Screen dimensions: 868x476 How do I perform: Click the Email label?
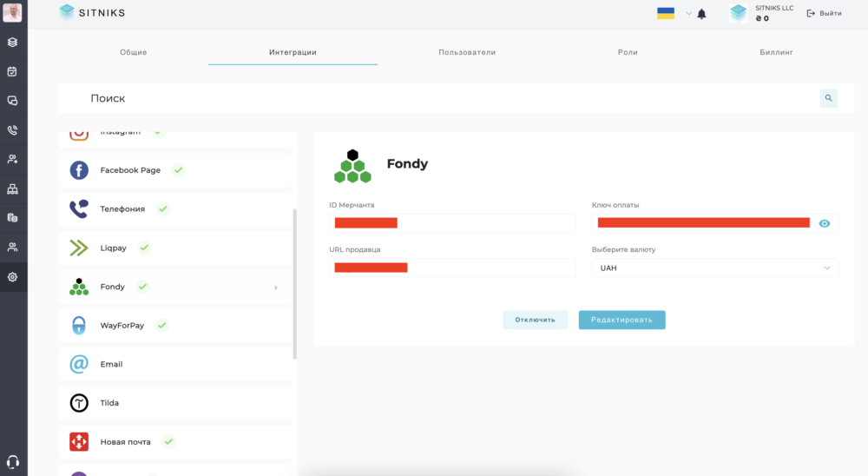click(x=111, y=364)
